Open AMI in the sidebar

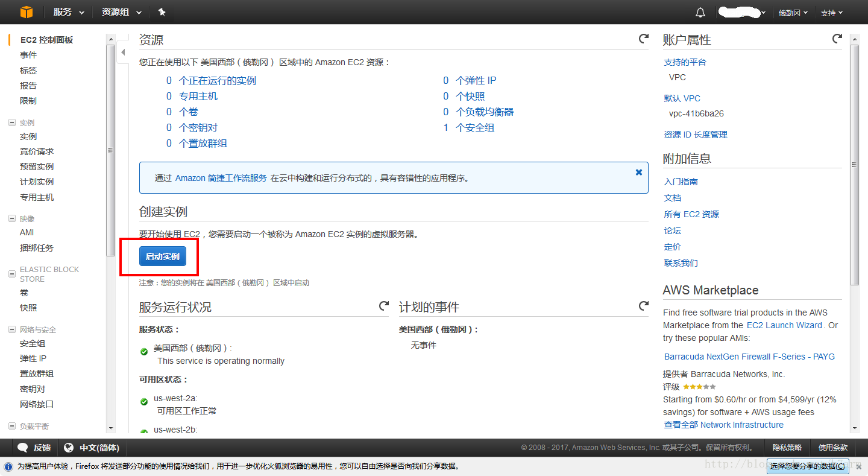27,232
